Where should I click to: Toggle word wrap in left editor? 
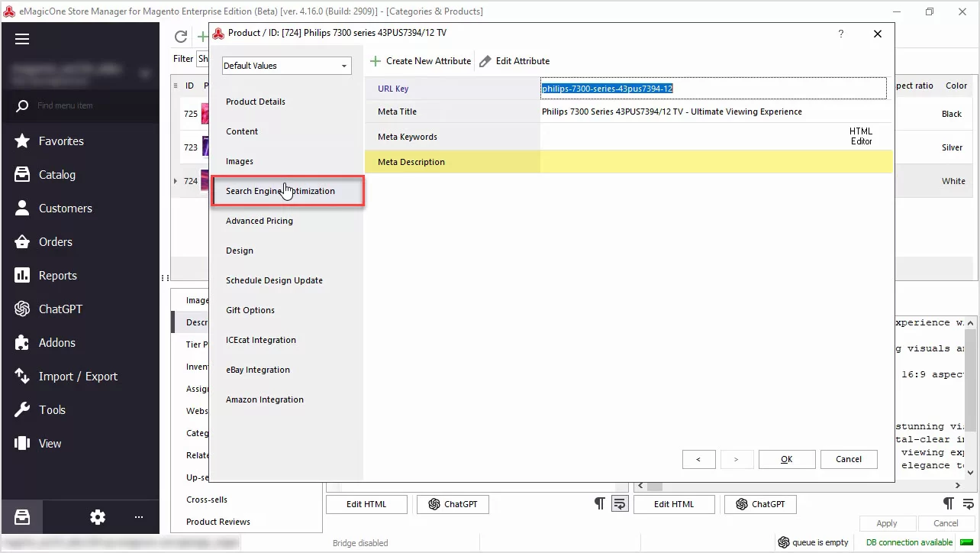coord(620,503)
